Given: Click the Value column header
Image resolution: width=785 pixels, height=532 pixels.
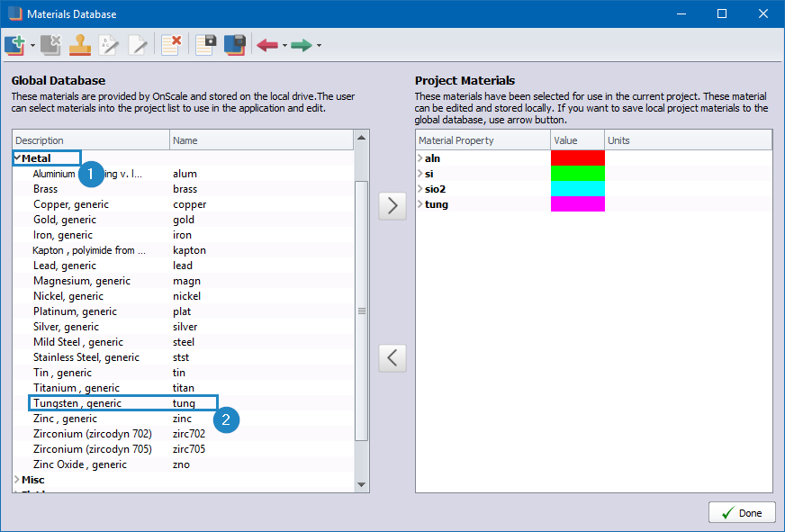Looking at the screenshot, I should [577, 140].
